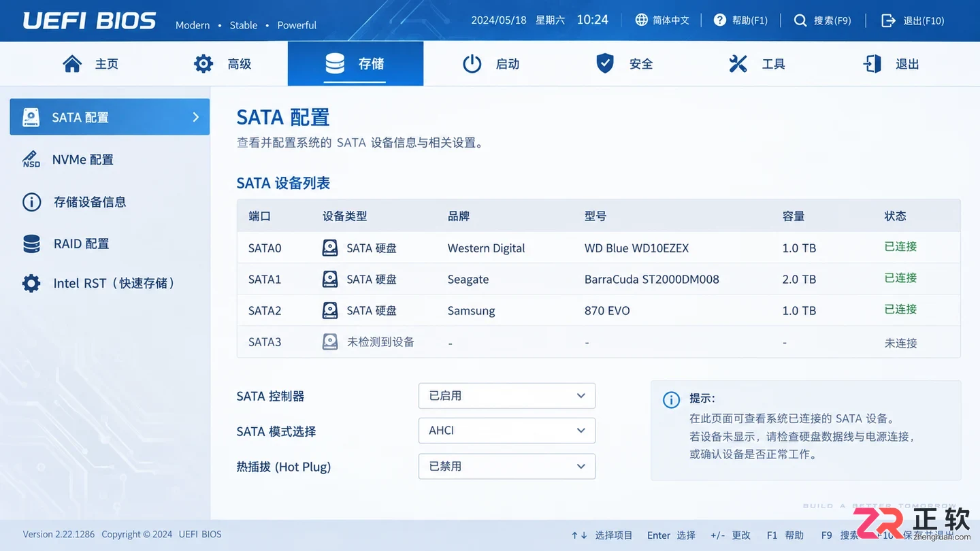980x551 pixels.
Task: Click the Samsung brand cell
Action: [x=471, y=311]
